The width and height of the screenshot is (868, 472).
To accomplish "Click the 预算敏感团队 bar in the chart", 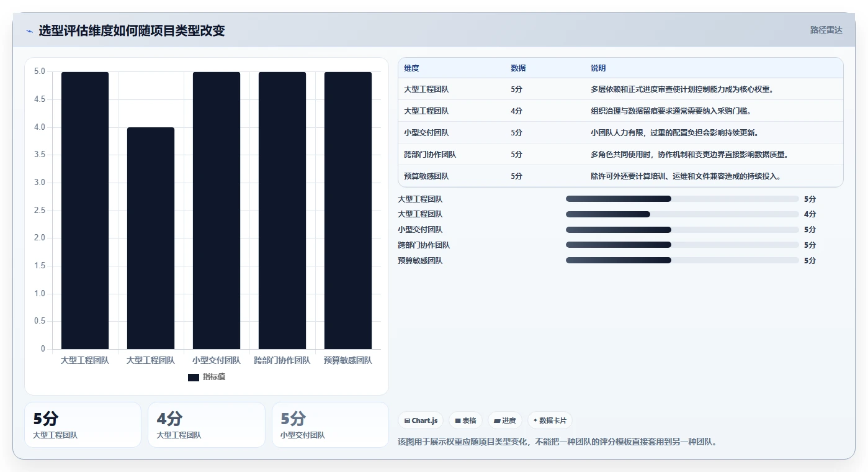I will [x=348, y=211].
